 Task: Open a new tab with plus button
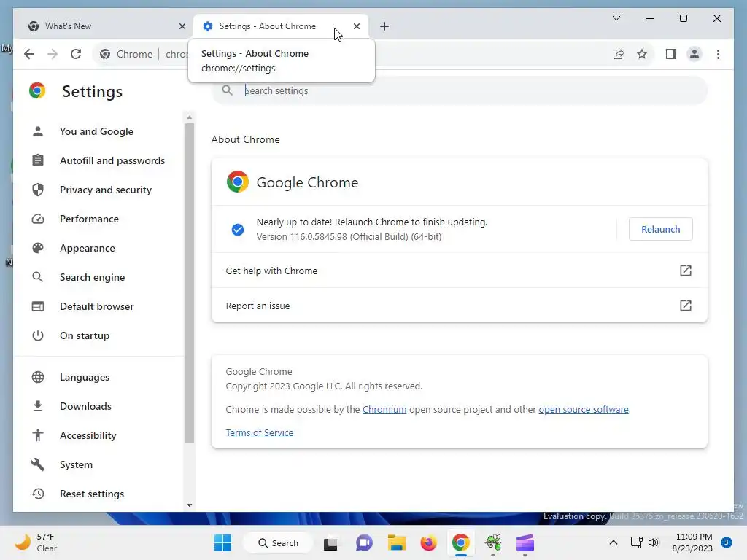(384, 26)
